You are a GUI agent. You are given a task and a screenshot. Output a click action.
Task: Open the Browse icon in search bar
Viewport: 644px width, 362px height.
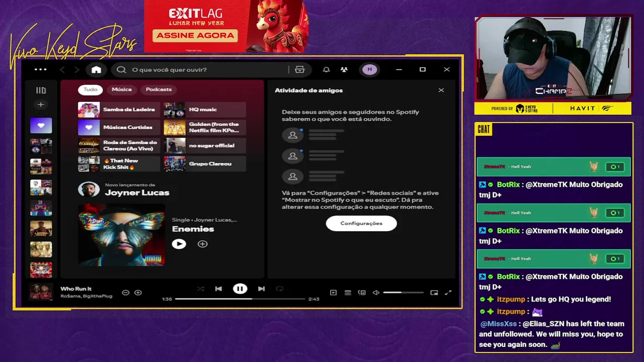(300, 69)
